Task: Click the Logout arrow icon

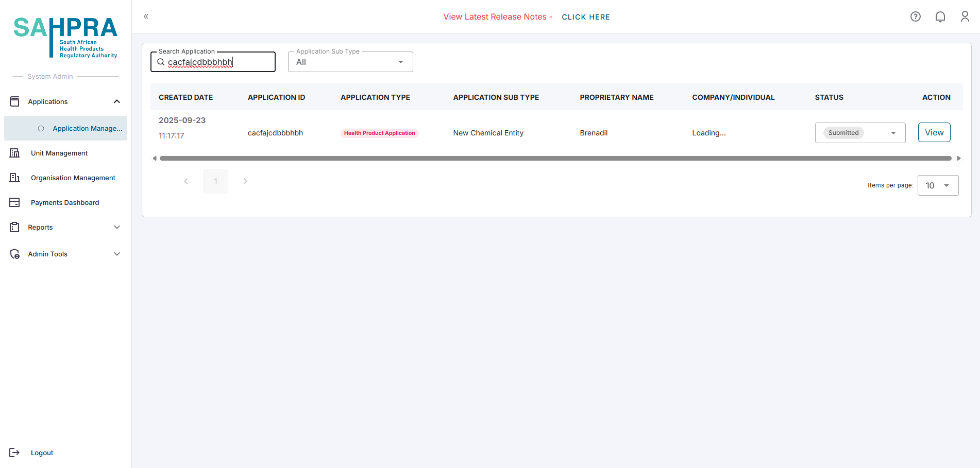Action: 14,453
